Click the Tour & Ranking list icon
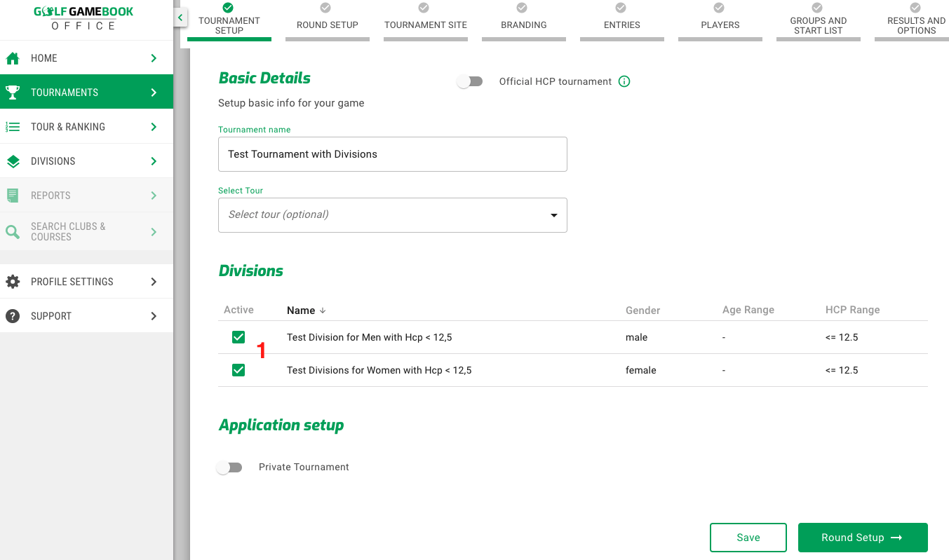 coord(13,126)
